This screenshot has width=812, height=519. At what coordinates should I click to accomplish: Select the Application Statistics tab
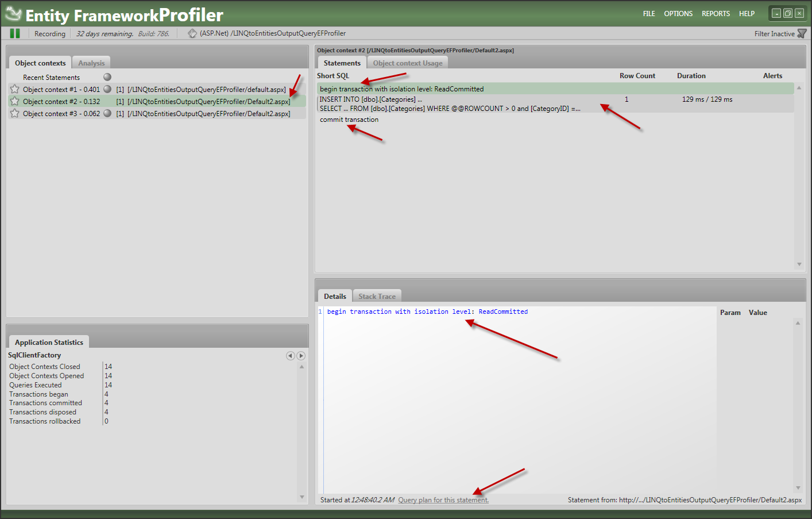pyautogui.click(x=49, y=343)
